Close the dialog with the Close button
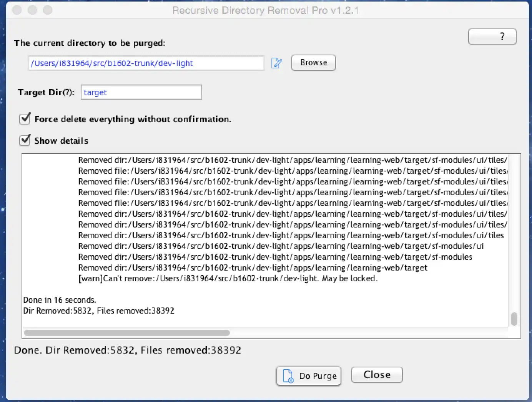Viewport: 532px width, 402px height. (377, 375)
